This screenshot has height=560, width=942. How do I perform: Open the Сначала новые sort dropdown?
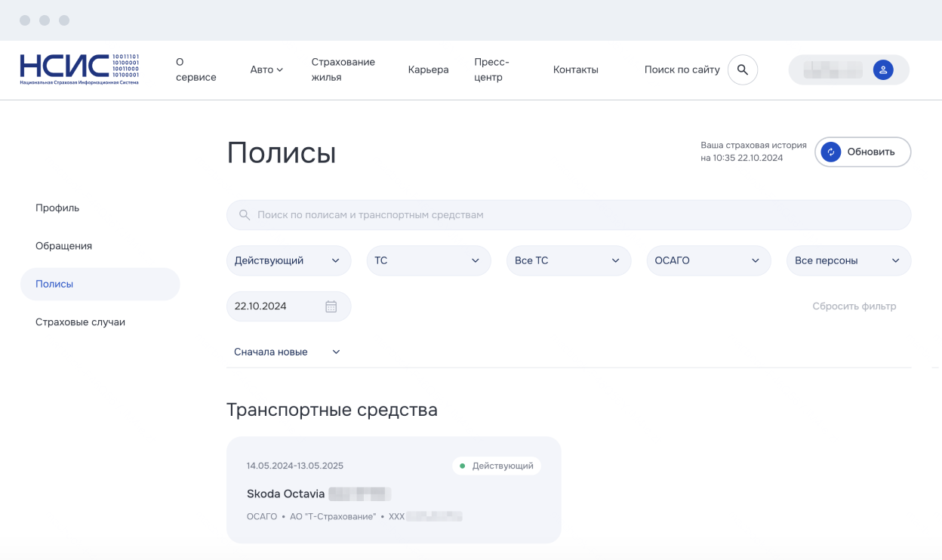pyautogui.click(x=287, y=352)
